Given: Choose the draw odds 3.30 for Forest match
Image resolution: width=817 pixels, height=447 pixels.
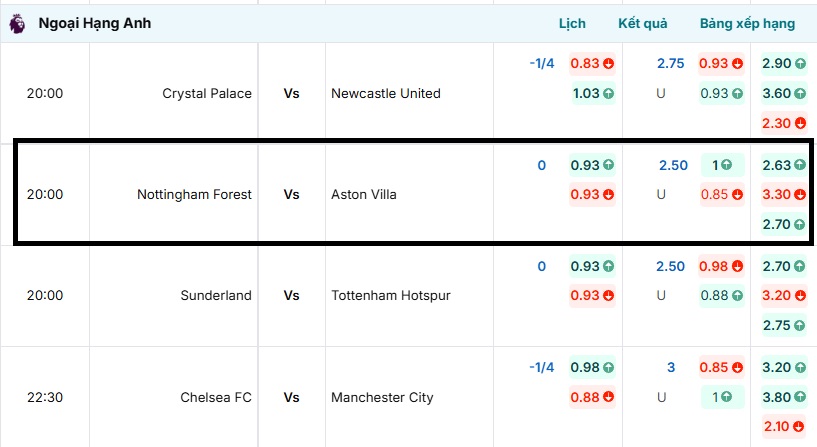Looking at the screenshot, I should tap(783, 195).
